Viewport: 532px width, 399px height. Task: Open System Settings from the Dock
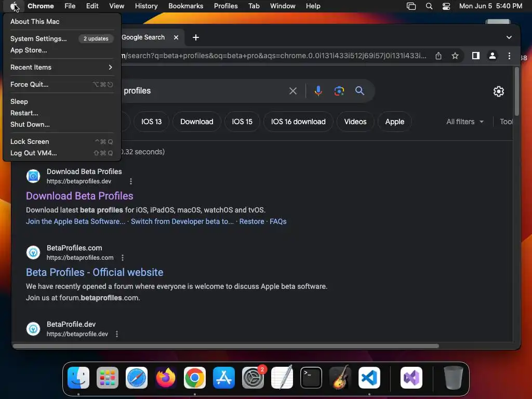[253, 378]
